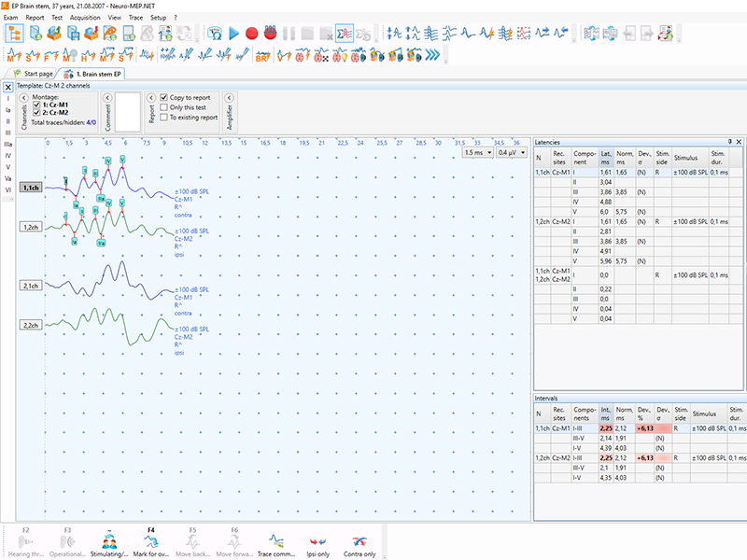Click the red electrode comb icon

(x=270, y=33)
